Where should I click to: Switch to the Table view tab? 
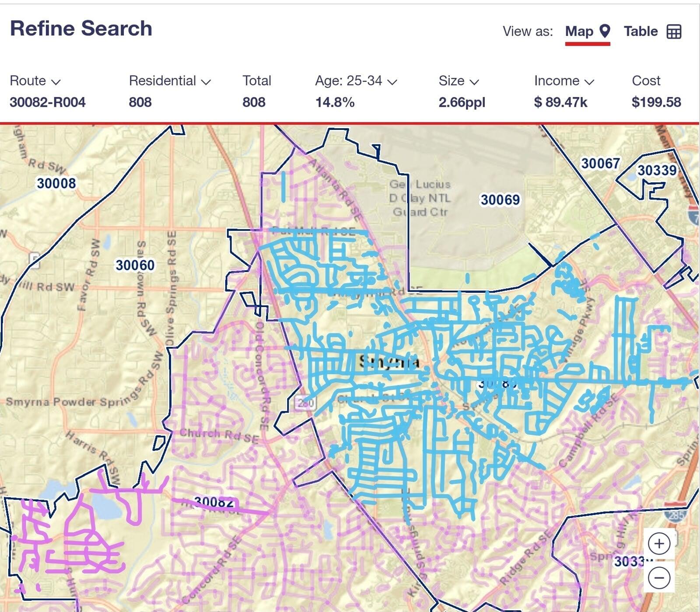tap(640, 31)
